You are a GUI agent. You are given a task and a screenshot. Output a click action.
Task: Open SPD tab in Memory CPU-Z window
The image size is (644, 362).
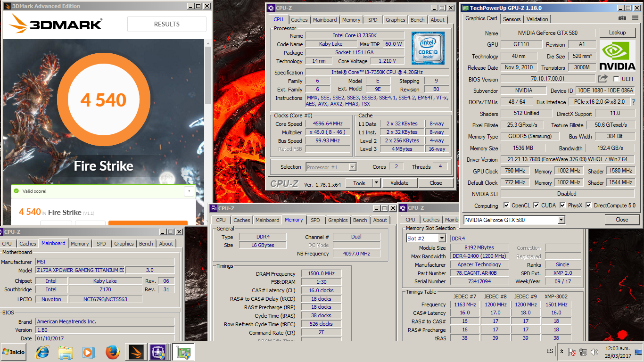[x=315, y=220]
